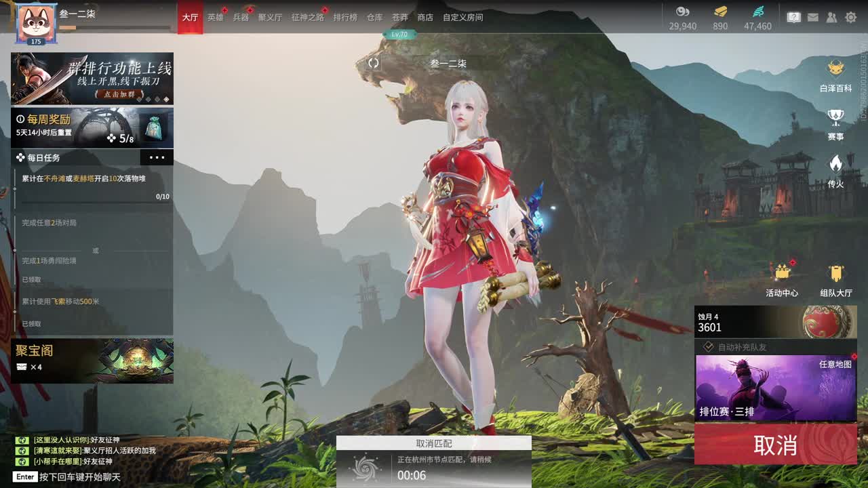Click the player experience progress bar
This screenshot has width=868, height=488.
[115, 28]
